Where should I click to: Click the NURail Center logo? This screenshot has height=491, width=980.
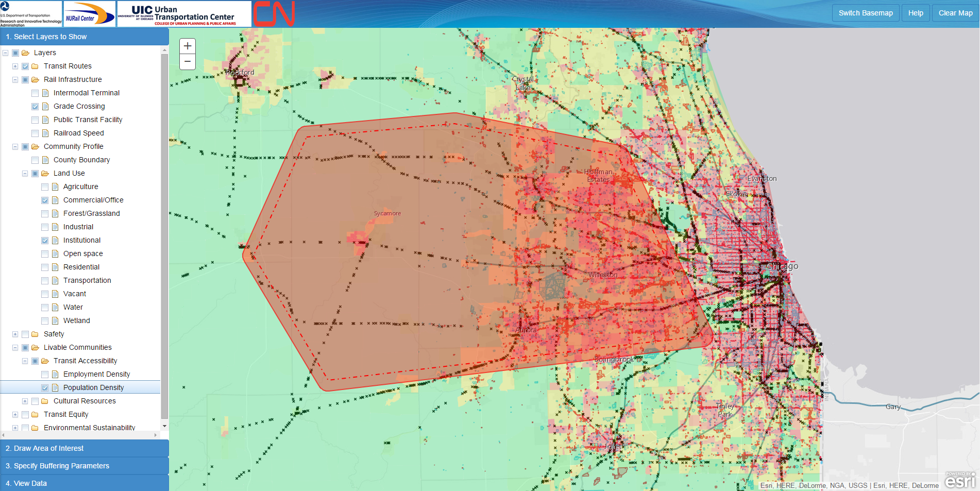[90, 14]
